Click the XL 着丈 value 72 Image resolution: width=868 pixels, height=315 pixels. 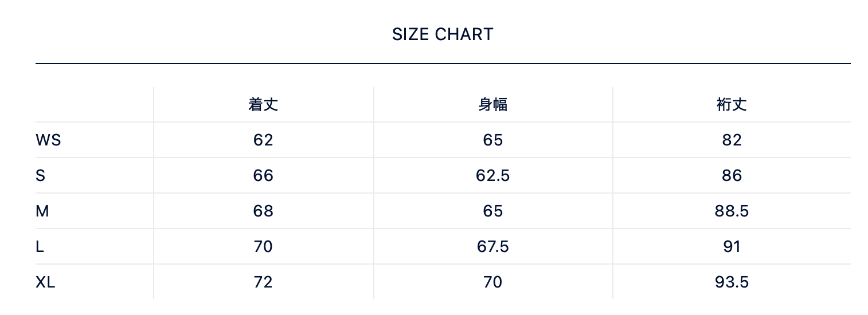(263, 282)
